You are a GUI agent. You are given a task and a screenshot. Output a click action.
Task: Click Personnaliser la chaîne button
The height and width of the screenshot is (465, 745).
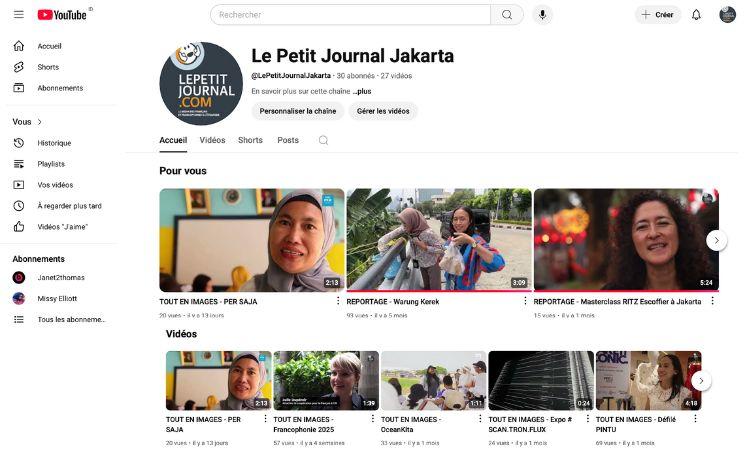[297, 111]
